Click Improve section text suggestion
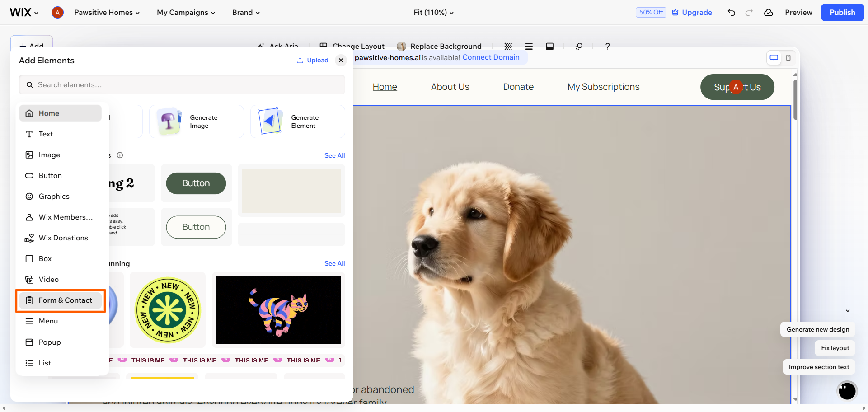The width and height of the screenshot is (868, 412). click(x=819, y=367)
